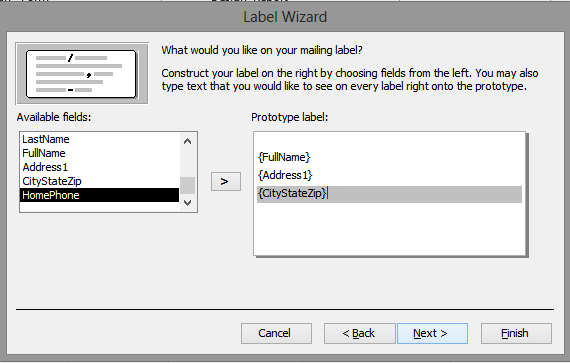Screen dimensions: 570x363
Task: Cancel the Label Wizard
Action: pyautogui.click(x=276, y=333)
